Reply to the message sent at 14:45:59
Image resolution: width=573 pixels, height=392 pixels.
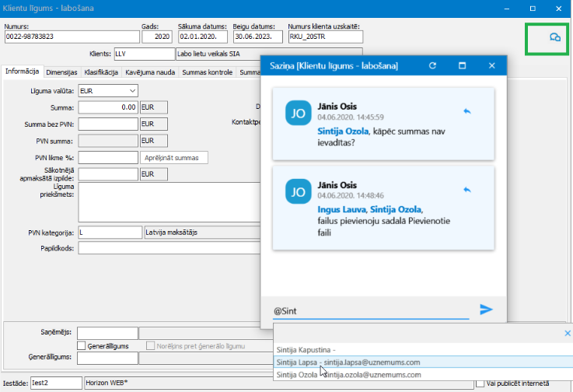click(x=466, y=111)
